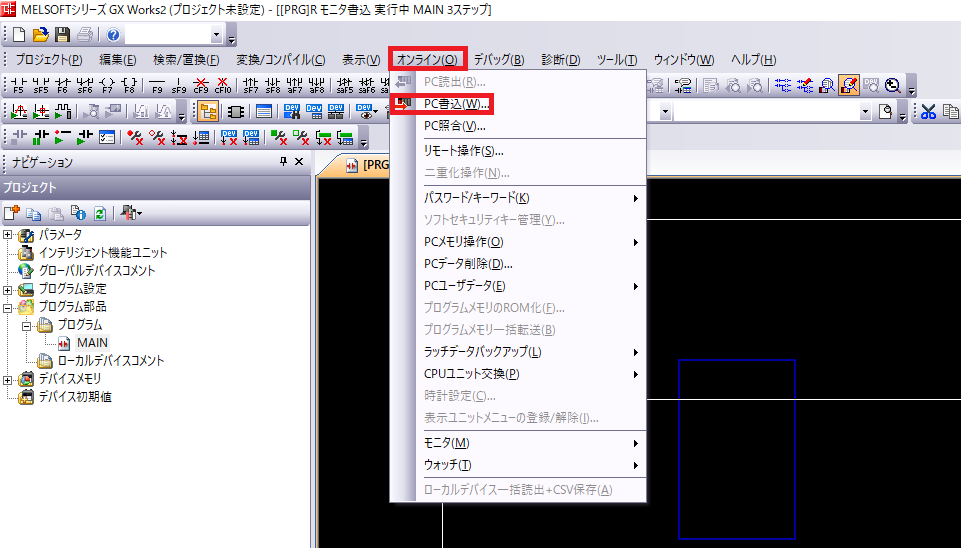Viewport: 961px width, 548px height.
Task: Delete vertical line with cF10 icon
Action: tap(222, 85)
